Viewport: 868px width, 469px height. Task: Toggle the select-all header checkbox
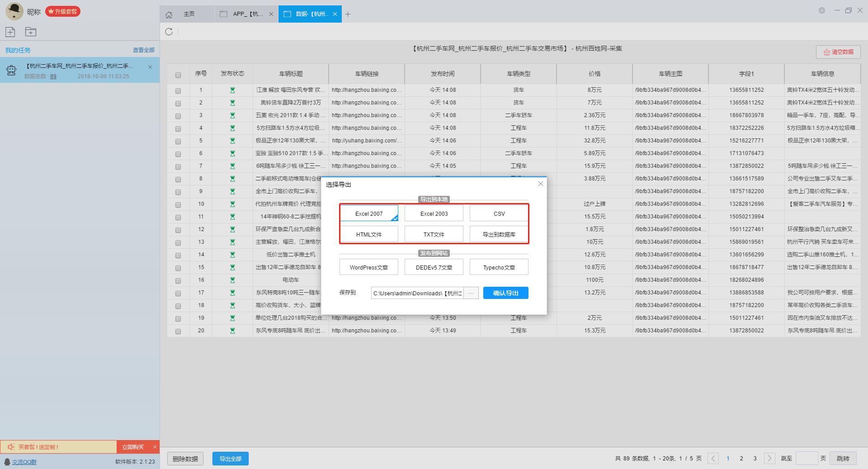[x=178, y=75]
